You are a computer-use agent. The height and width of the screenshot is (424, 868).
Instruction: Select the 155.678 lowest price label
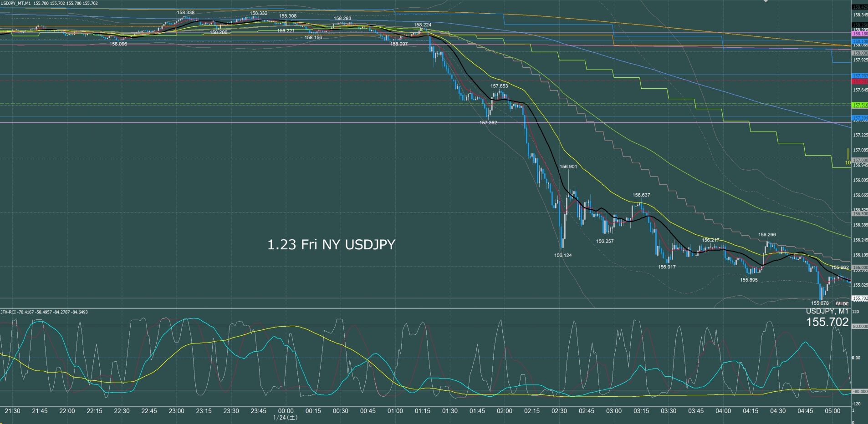[x=820, y=303]
